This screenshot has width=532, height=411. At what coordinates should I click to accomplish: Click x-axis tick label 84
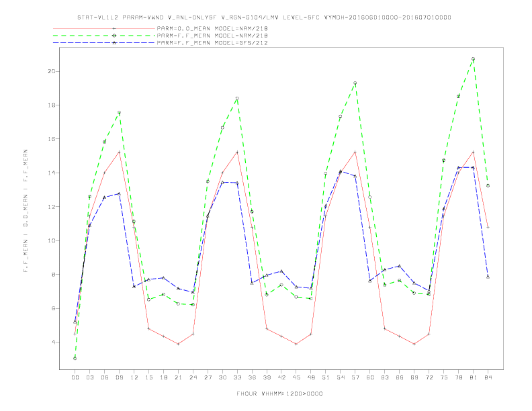pyautogui.click(x=488, y=377)
